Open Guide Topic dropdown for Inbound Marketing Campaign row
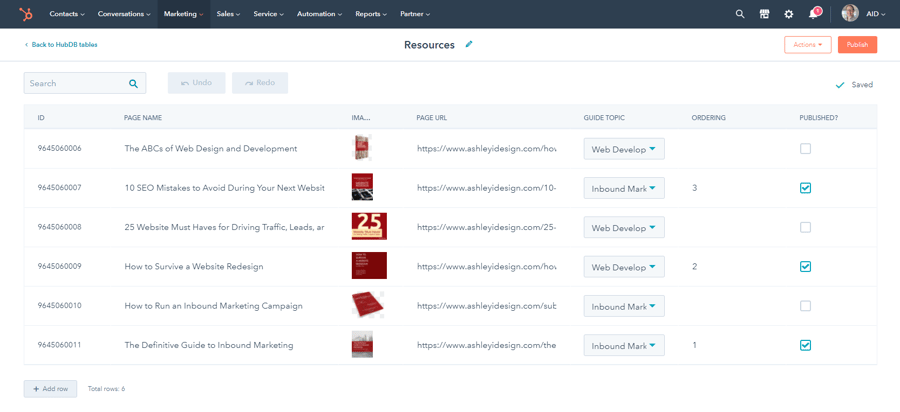900x412 pixels. tap(624, 306)
